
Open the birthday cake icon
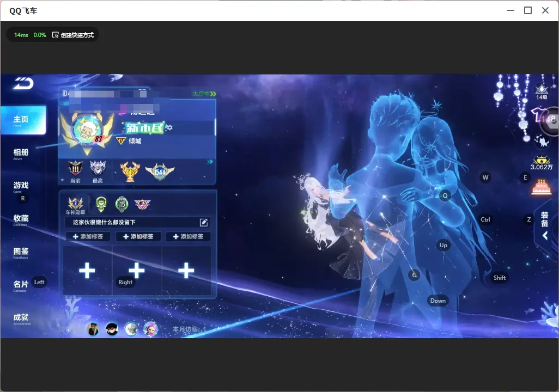click(x=542, y=186)
